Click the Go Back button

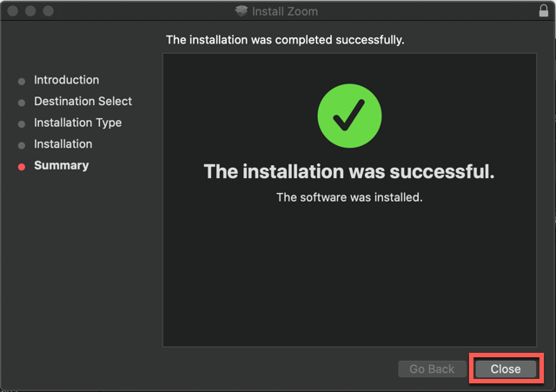point(432,369)
